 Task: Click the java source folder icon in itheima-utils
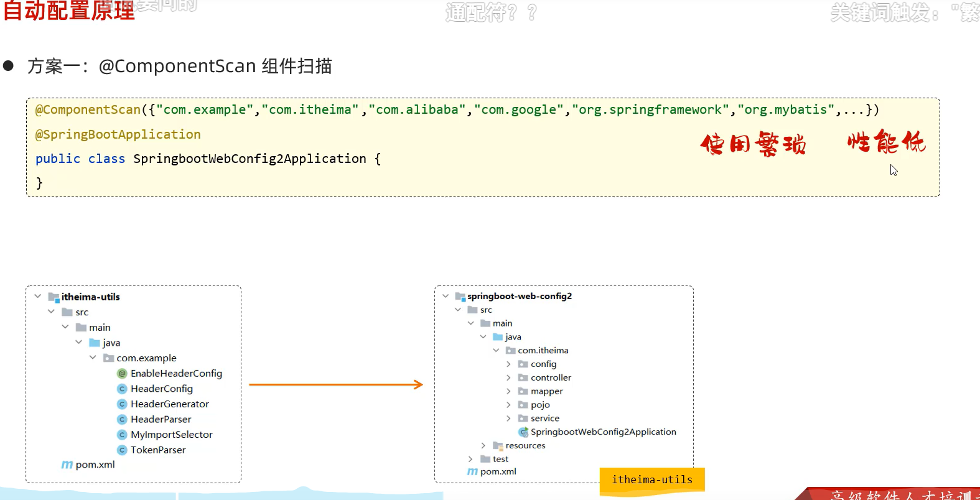point(95,343)
